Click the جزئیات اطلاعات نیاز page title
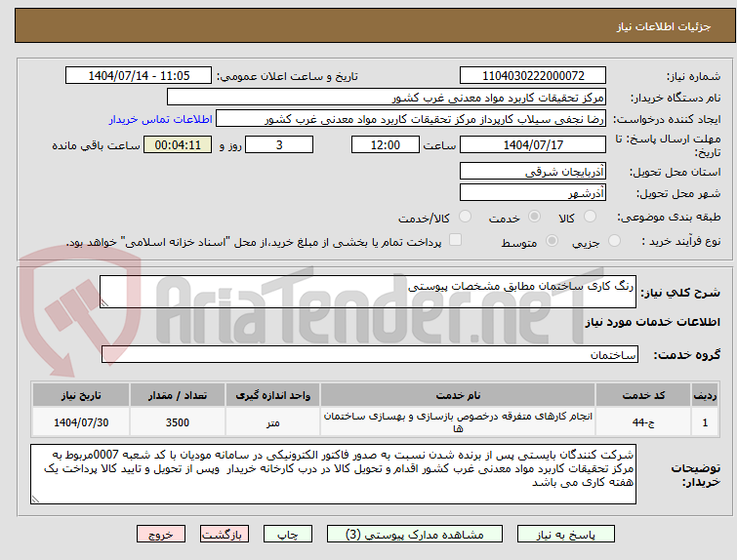 click(663, 26)
